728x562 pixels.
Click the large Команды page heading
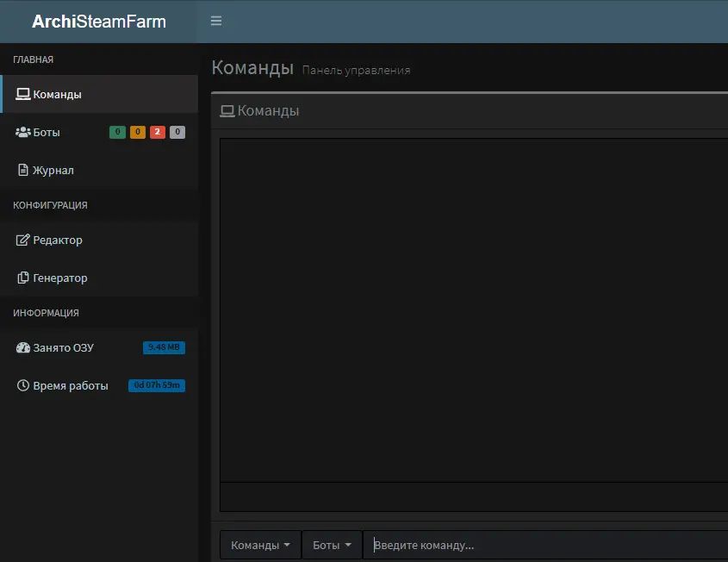coord(252,68)
